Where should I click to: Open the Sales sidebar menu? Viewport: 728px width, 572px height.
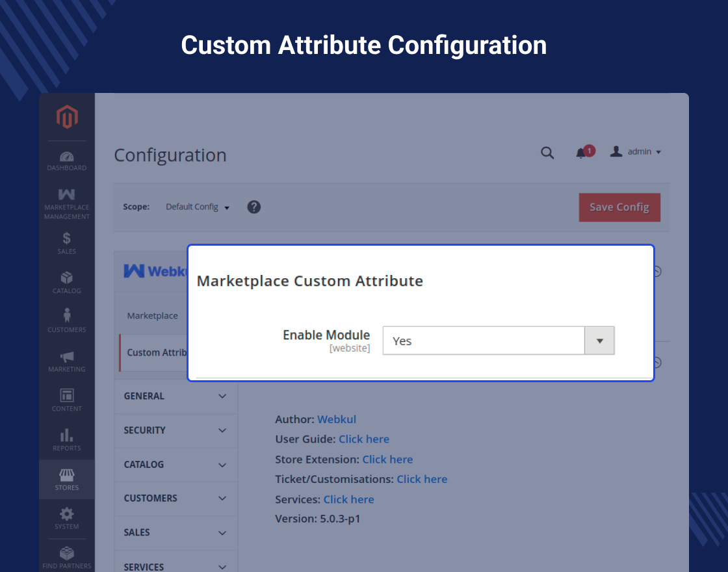tap(67, 243)
